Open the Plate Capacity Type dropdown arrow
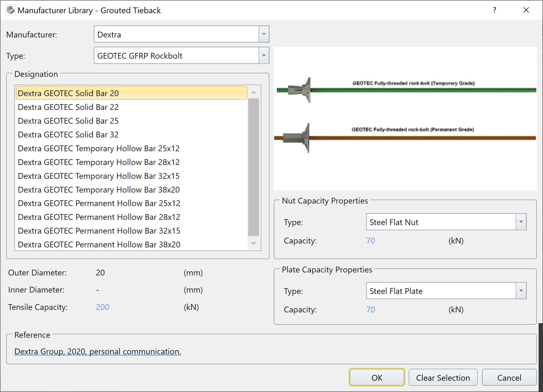The width and height of the screenshot is (543, 392). (521, 291)
